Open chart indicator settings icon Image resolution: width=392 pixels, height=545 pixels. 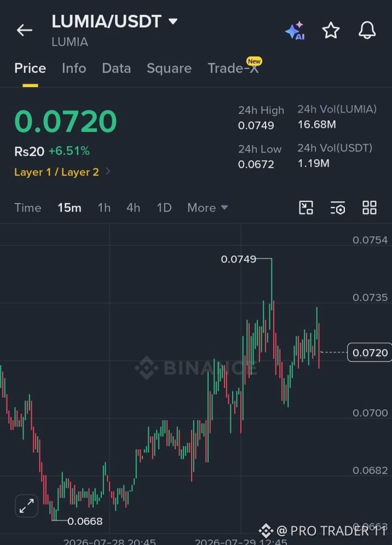point(337,208)
